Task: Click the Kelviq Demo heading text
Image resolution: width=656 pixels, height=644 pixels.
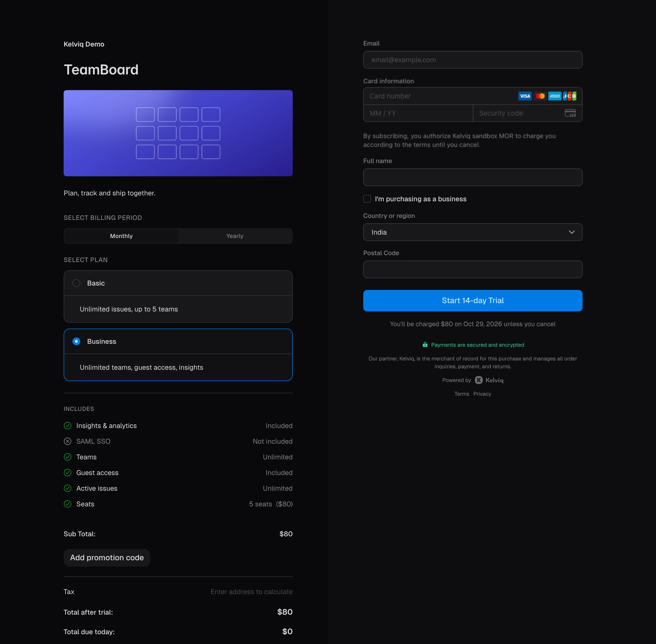Action: [x=84, y=44]
